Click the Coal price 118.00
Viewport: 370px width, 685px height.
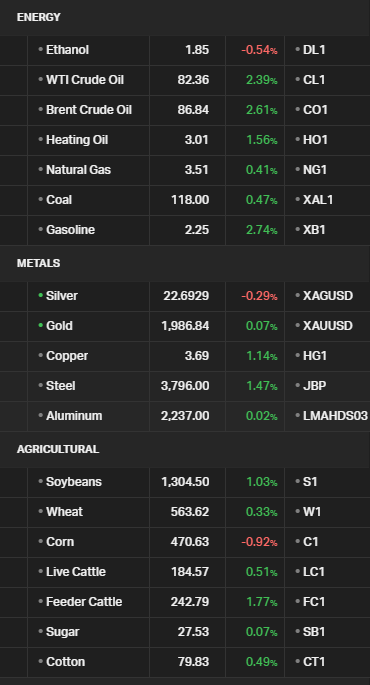click(x=190, y=200)
